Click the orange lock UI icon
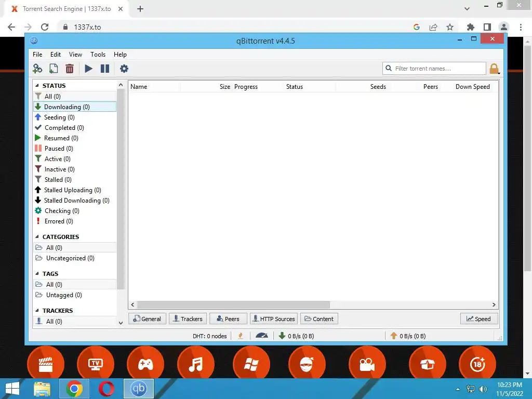The width and height of the screenshot is (532, 399). pos(495,69)
